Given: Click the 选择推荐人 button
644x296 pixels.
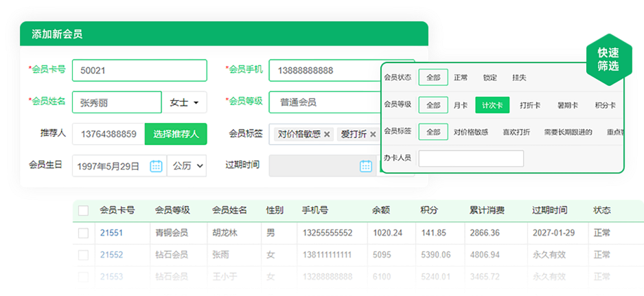Looking at the screenshot, I should pyautogui.click(x=176, y=134).
